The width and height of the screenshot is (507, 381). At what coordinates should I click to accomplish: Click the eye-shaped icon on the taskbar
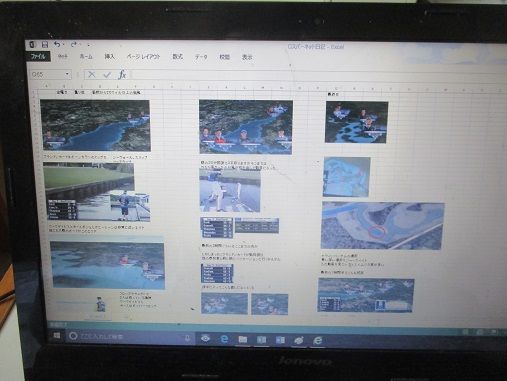(x=205, y=338)
